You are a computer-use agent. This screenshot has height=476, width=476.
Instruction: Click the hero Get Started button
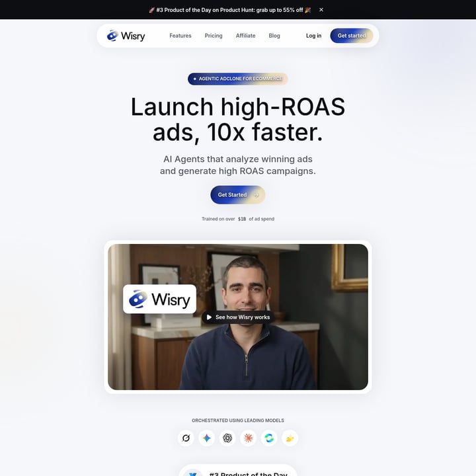[x=238, y=194]
